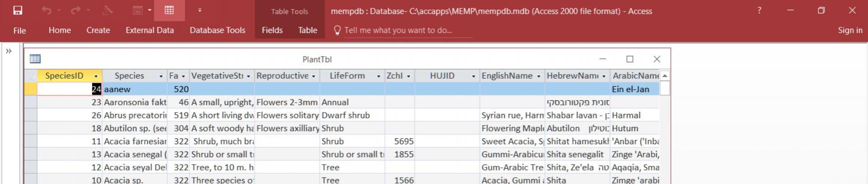The height and width of the screenshot is (184, 868).
Task: Open the External Data tab
Action: pyautogui.click(x=150, y=30)
